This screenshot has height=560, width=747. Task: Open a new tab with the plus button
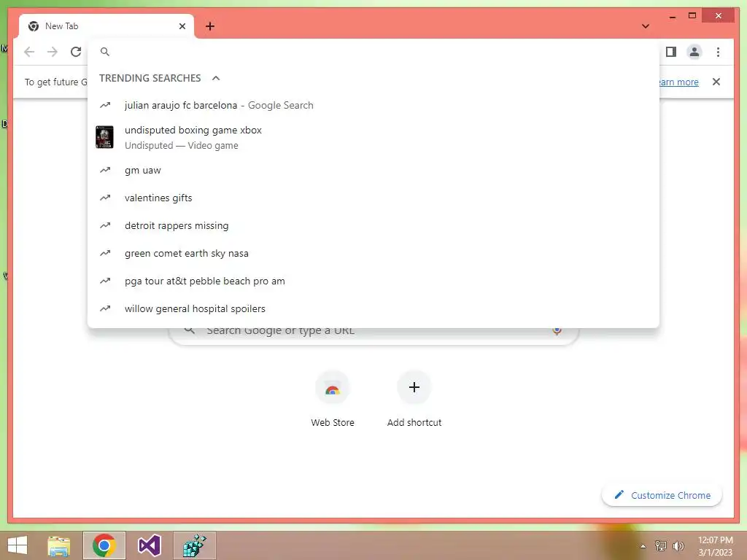(210, 26)
